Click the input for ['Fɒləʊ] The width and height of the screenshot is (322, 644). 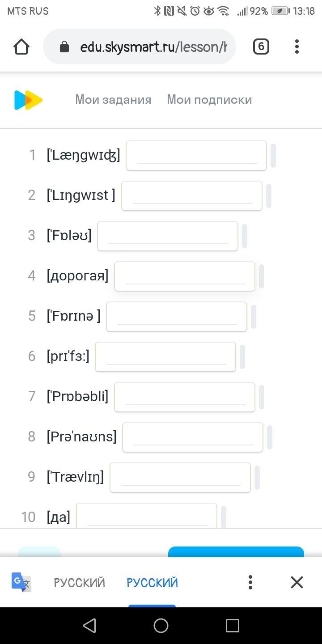(168, 236)
